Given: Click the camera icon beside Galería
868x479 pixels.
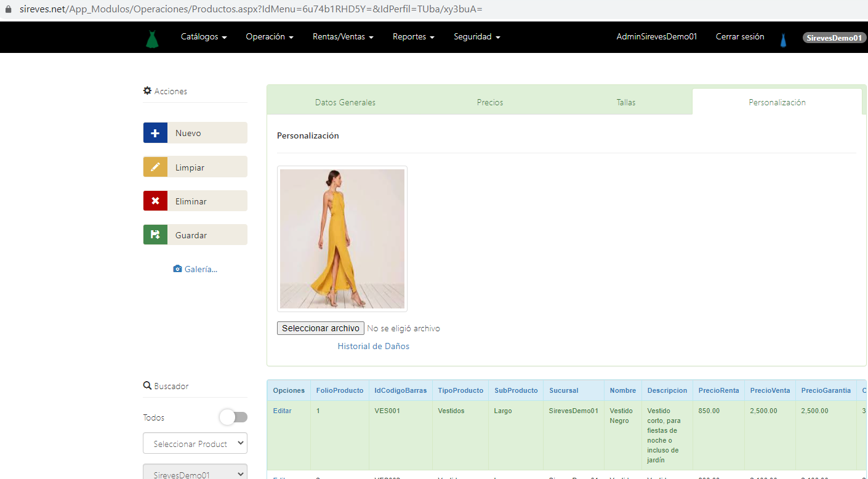Looking at the screenshot, I should [177, 269].
